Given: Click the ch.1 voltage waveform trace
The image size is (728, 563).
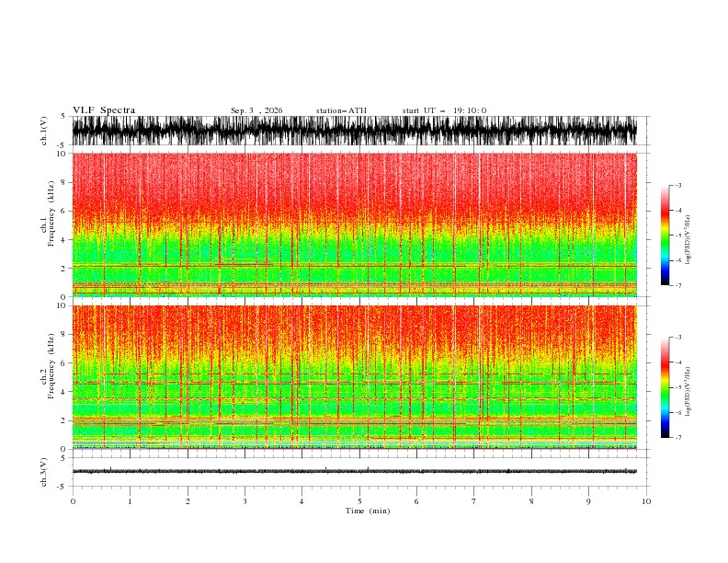Looking at the screenshot, I should click(354, 131).
